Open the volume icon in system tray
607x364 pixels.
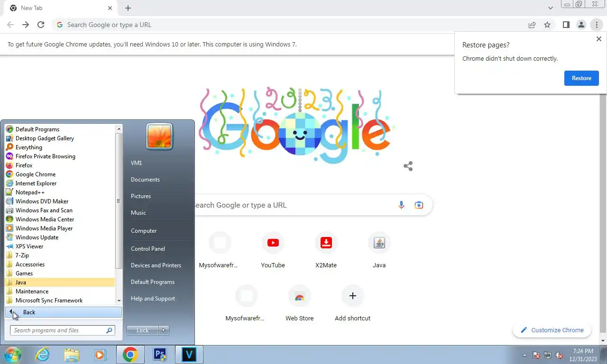(x=560, y=355)
